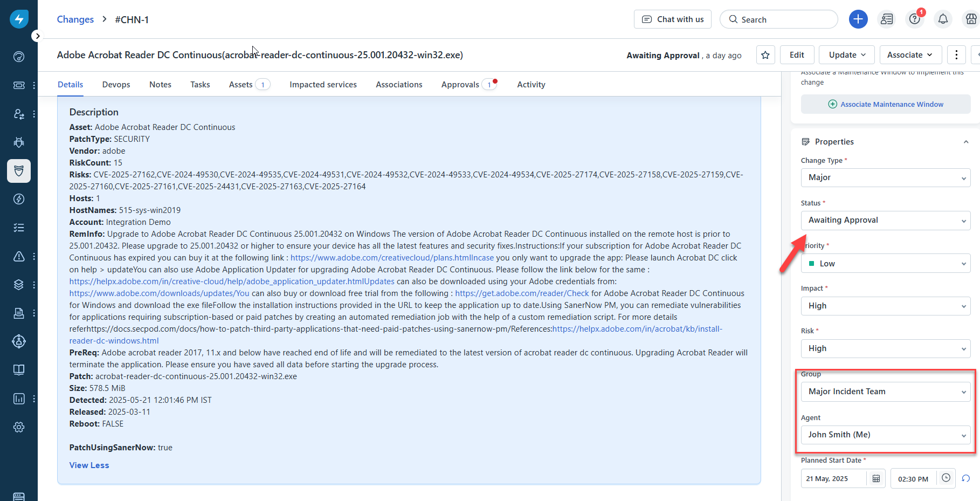Click the Freshservice lightning logo

point(19,19)
